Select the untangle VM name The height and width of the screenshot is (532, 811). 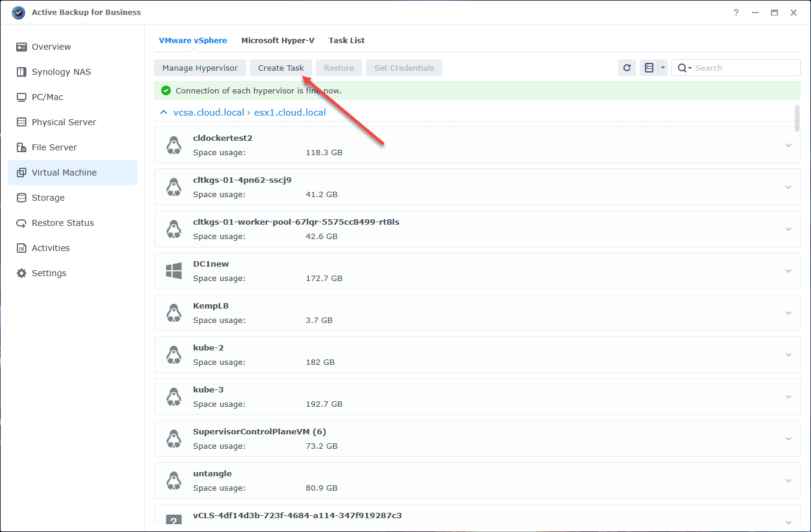[212, 473]
